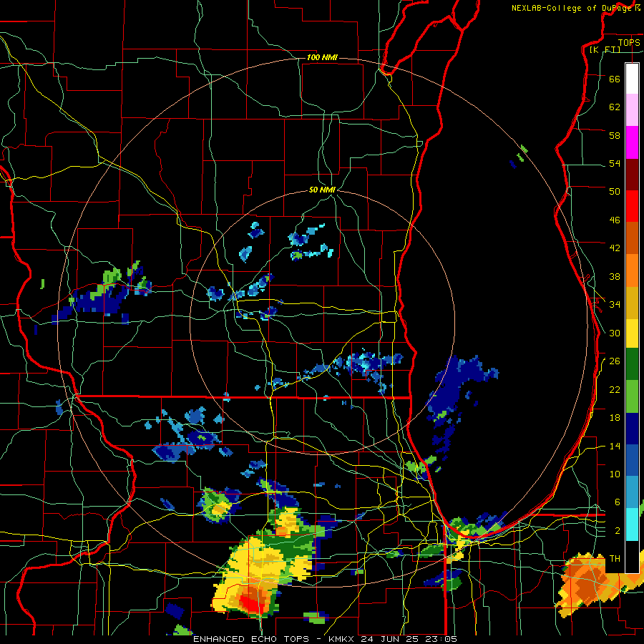The image size is (644, 644).
Task: Click the TH threshold label in the legend
Action: pos(615,558)
